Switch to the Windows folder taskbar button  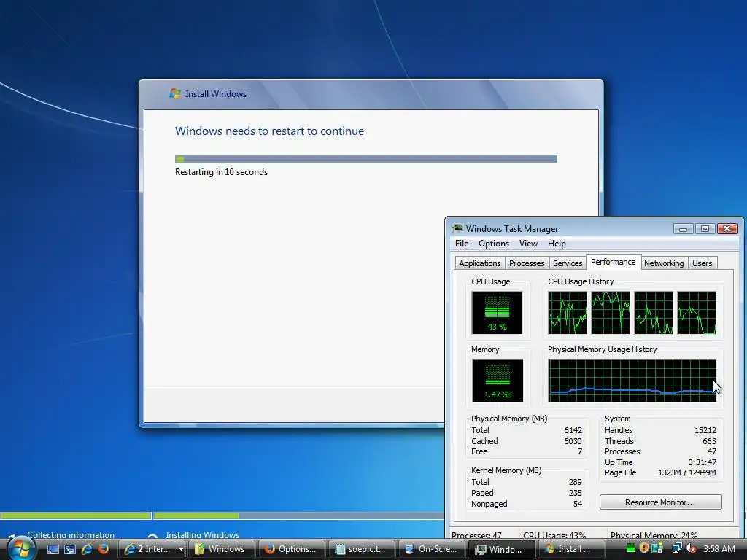(x=222, y=549)
